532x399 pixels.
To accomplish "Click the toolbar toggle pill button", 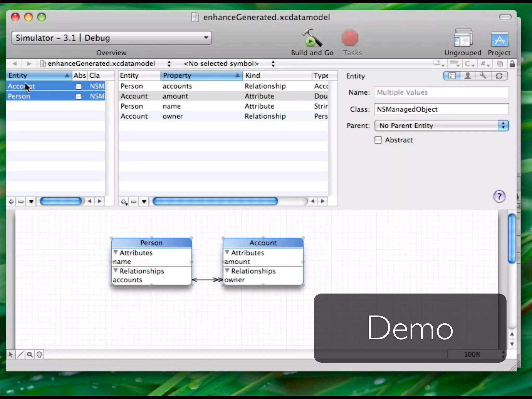I will click(505, 17).
